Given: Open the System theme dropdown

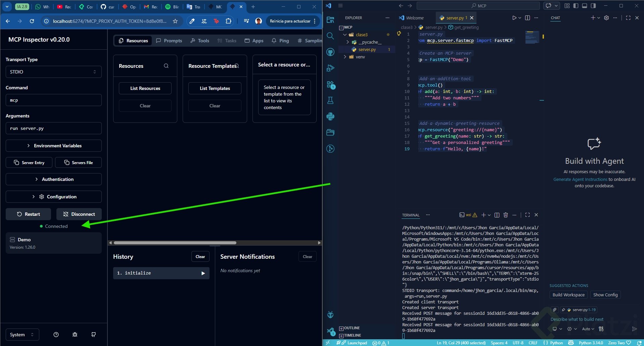Looking at the screenshot, I should pyautogui.click(x=22, y=335).
